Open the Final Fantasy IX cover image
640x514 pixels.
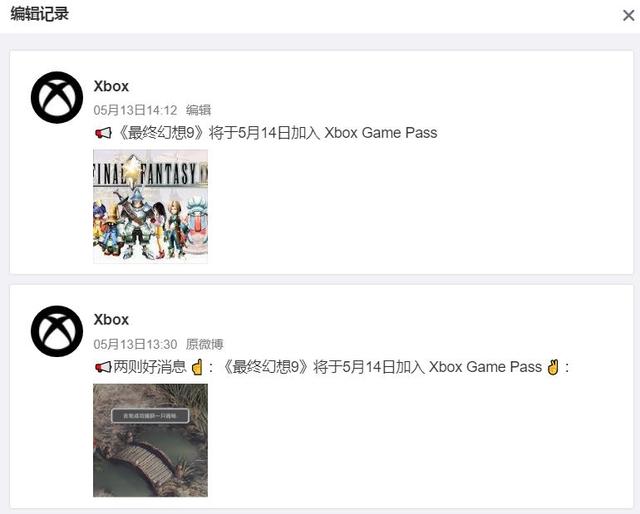coord(151,206)
